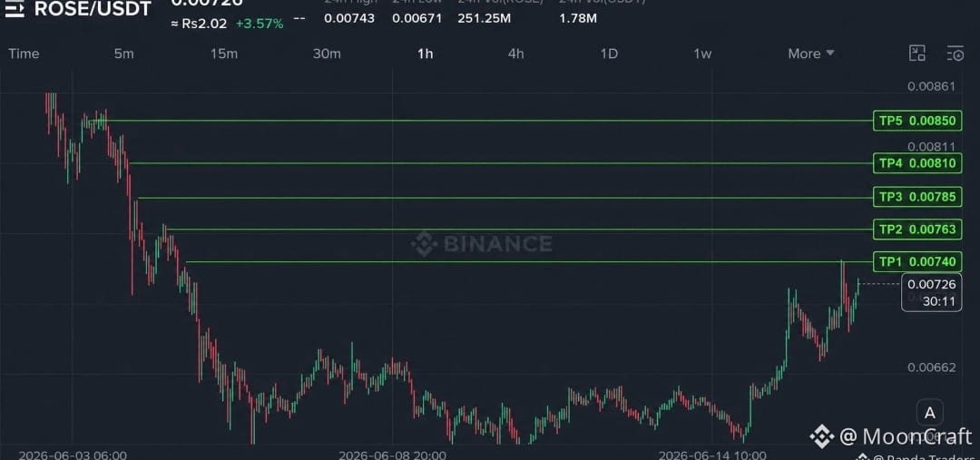Select the 1h interval
Screen dimensions: 980x460
click(425, 54)
